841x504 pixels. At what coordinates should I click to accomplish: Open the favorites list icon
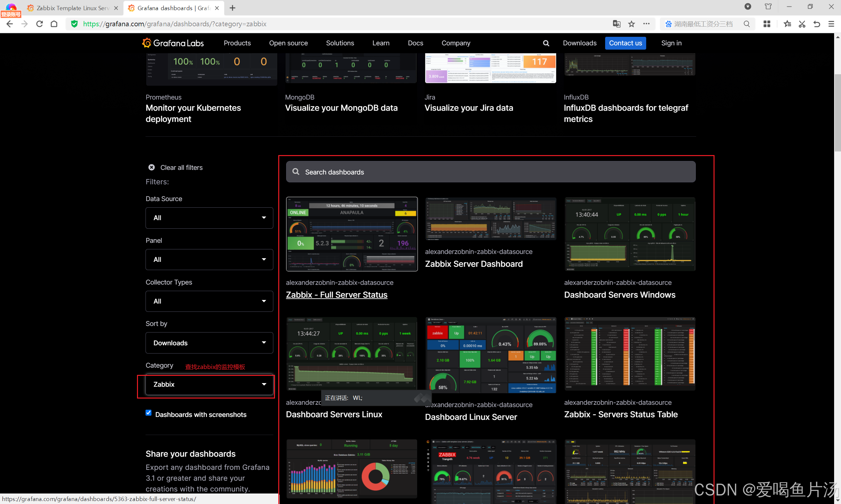pyautogui.click(x=787, y=24)
